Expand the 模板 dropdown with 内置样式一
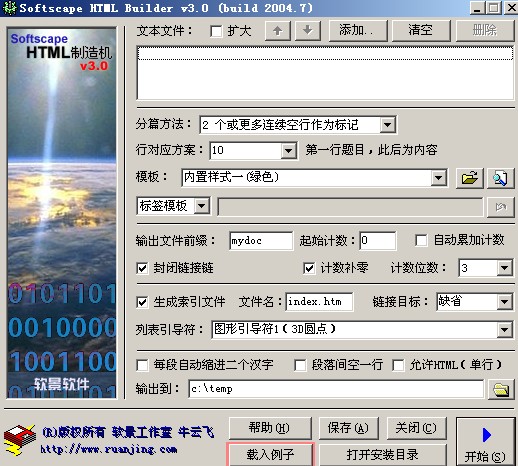 [x=438, y=178]
